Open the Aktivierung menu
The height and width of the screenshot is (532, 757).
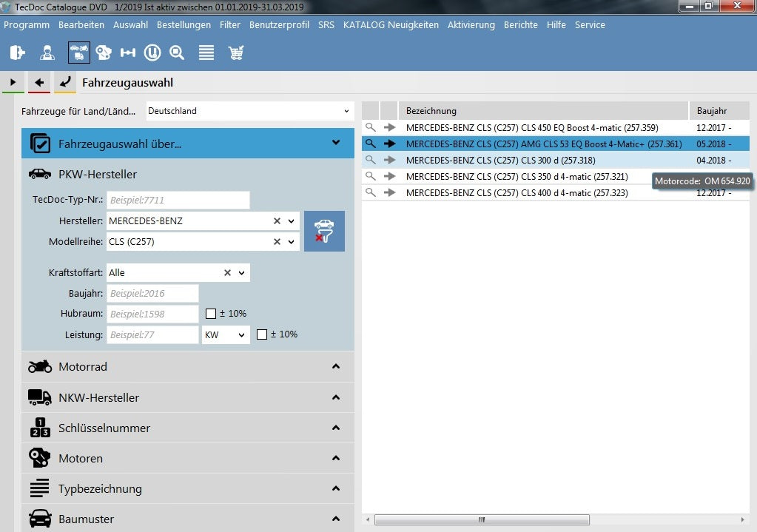click(x=471, y=24)
